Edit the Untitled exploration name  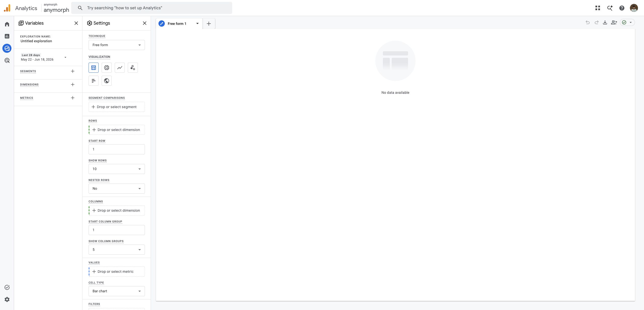[36, 41]
